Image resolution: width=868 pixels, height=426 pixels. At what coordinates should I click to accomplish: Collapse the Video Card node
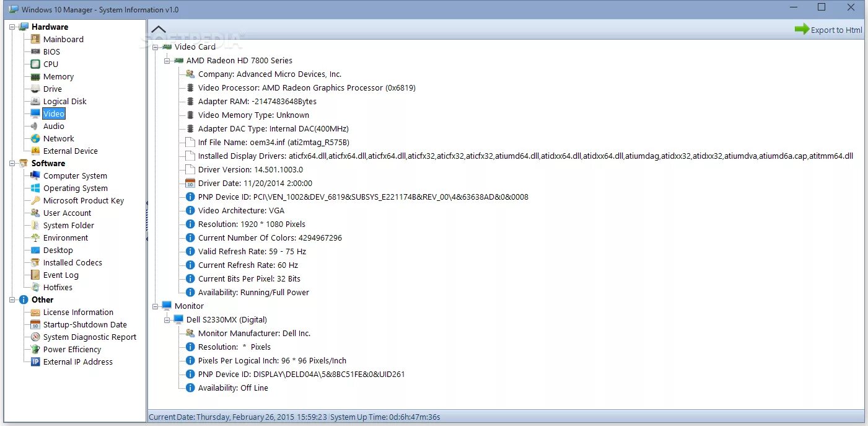click(x=155, y=47)
